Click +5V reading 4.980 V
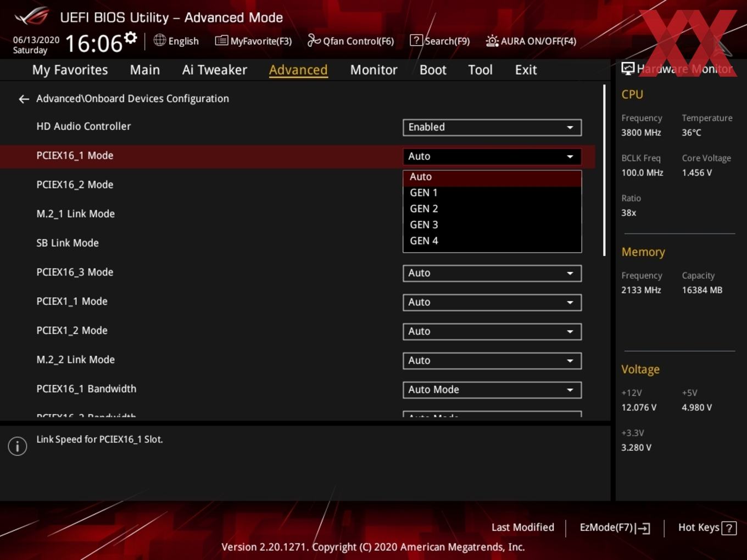Image resolution: width=747 pixels, height=560 pixels. [696, 408]
